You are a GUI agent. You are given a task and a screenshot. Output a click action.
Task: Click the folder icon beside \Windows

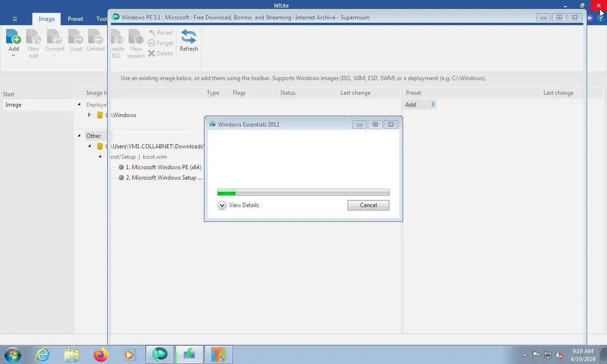[100, 115]
